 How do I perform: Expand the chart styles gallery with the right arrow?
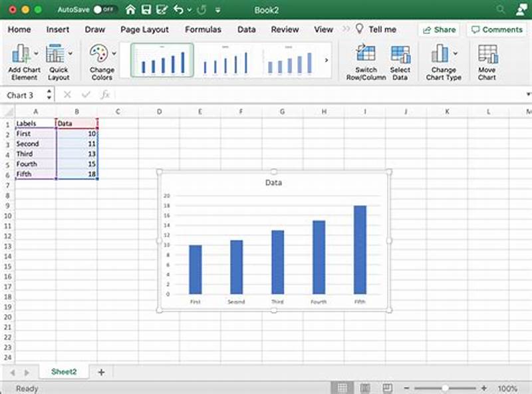tap(326, 60)
